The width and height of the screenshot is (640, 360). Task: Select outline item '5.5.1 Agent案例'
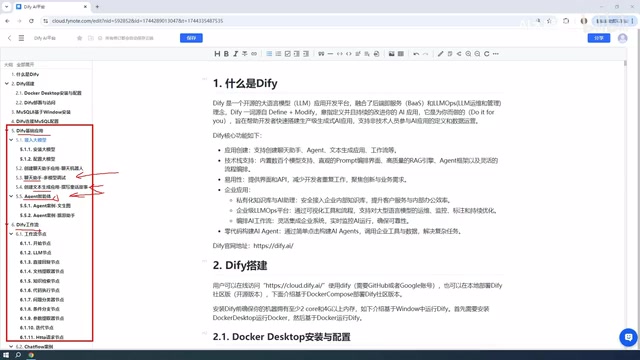pos(45,206)
